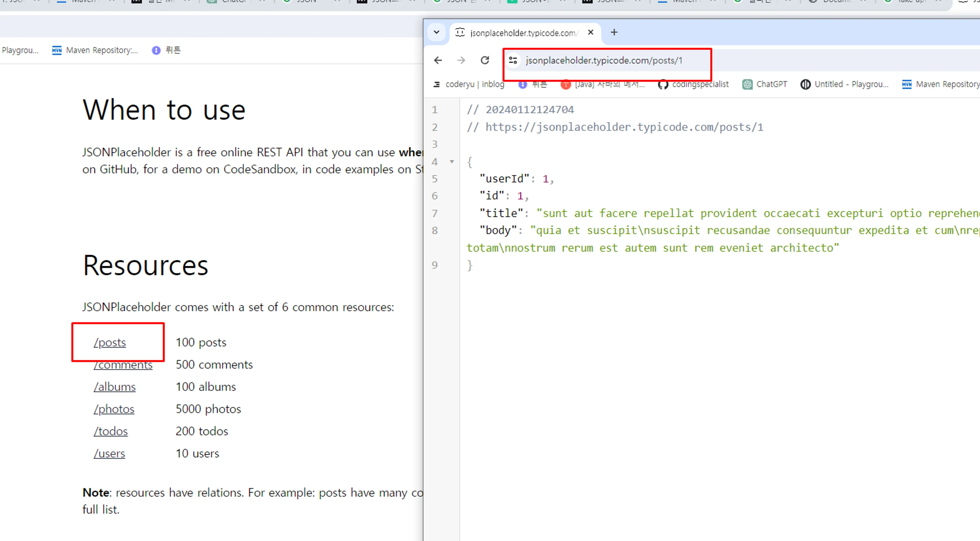Click the "body" key in JSON

tap(498, 230)
